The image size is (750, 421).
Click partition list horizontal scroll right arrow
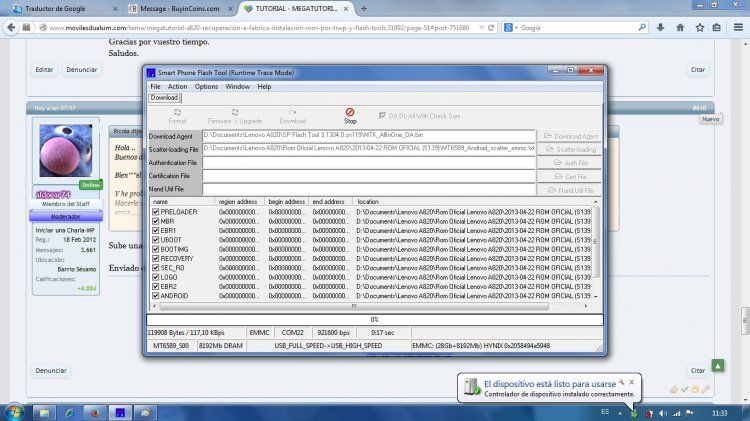point(586,306)
